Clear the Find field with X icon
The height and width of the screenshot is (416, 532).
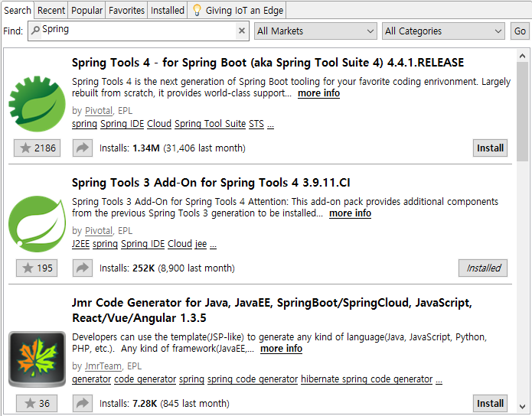click(x=242, y=31)
